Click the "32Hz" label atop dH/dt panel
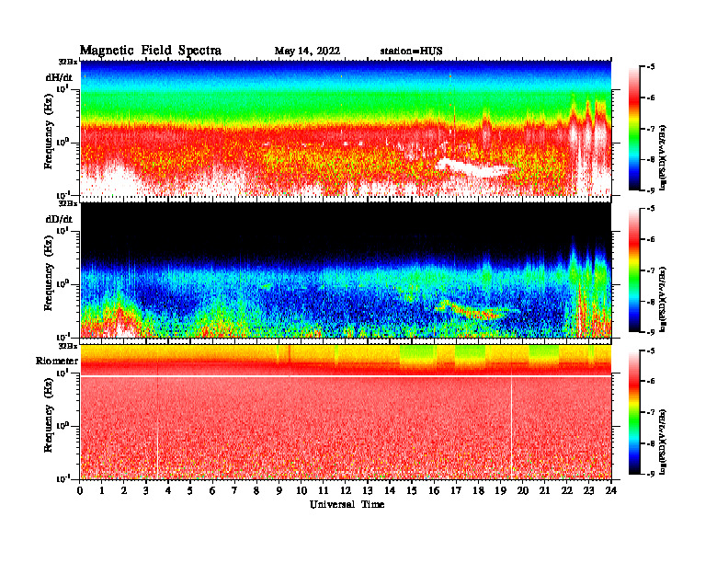This screenshot has height=563, width=728. point(68,62)
